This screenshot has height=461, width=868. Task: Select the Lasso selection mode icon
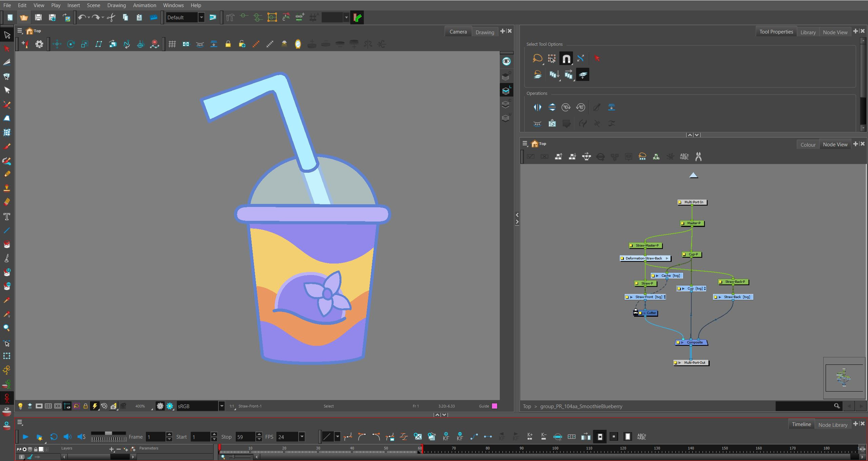(x=537, y=59)
